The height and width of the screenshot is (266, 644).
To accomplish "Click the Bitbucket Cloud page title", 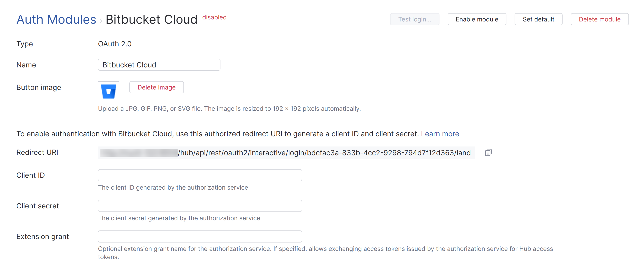I will click(151, 19).
